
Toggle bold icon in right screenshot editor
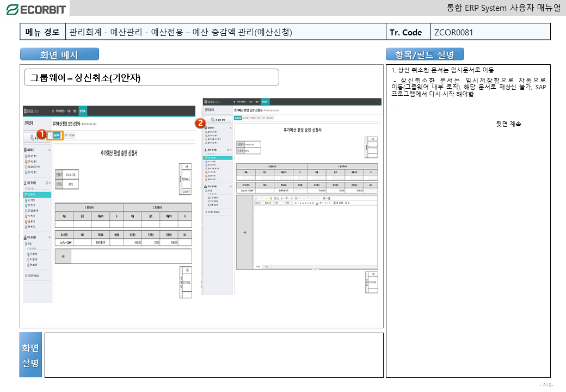296,203
